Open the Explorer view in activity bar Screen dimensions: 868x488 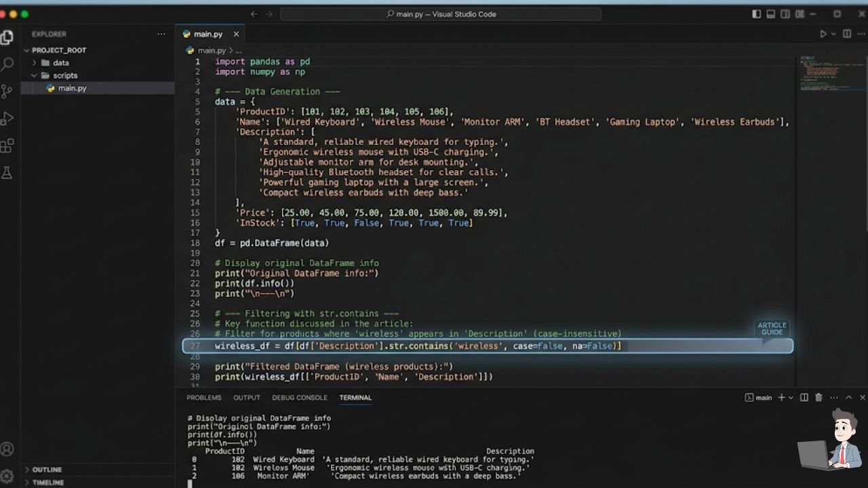(x=7, y=37)
